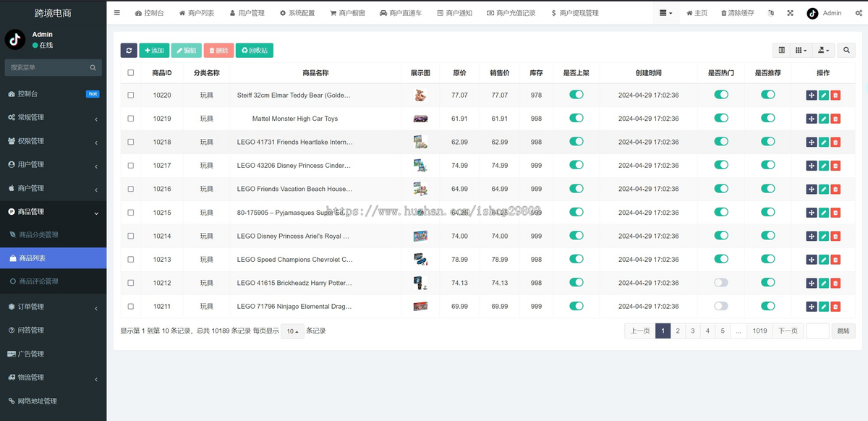Click the 添加 button to add a product
Image resolution: width=868 pixels, height=421 pixels.
pos(154,50)
